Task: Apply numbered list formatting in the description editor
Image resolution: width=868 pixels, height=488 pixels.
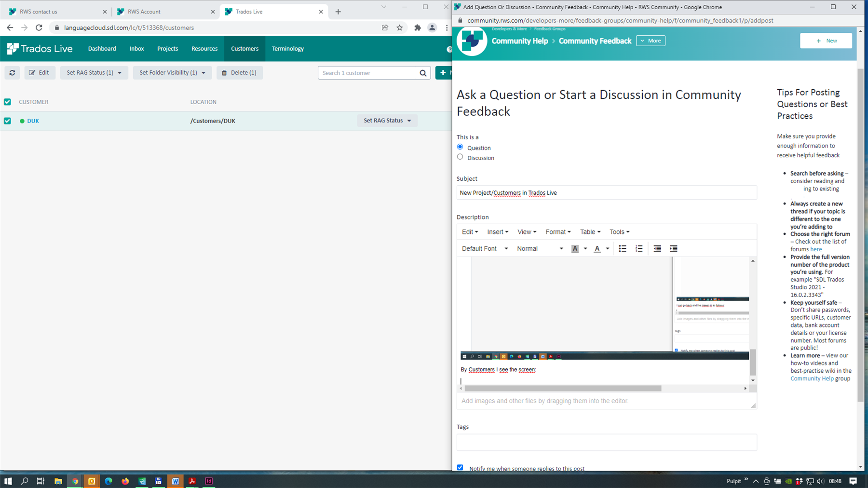Action: [x=639, y=248]
